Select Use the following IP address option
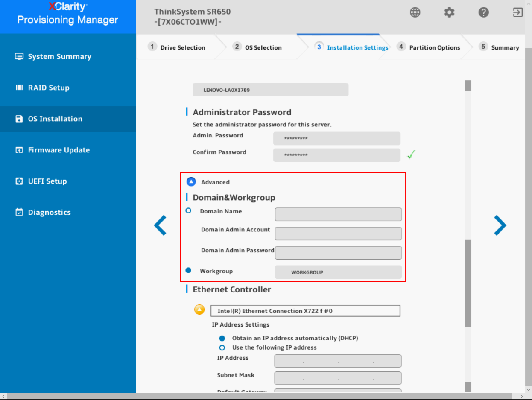 (x=222, y=347)
